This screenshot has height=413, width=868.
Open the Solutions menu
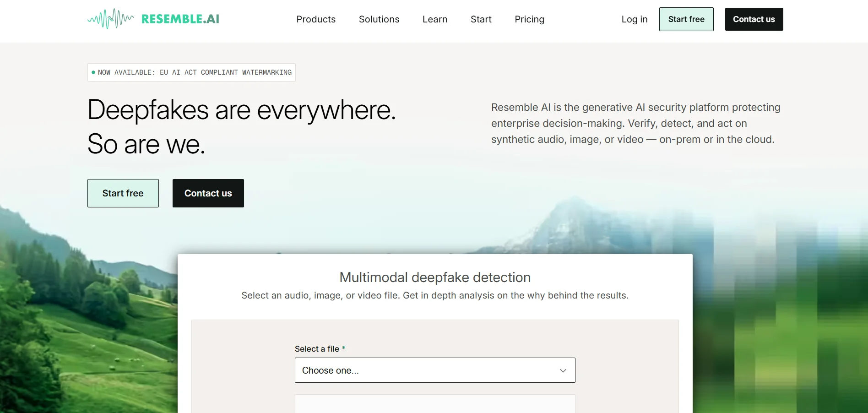(x=379, y=19)
